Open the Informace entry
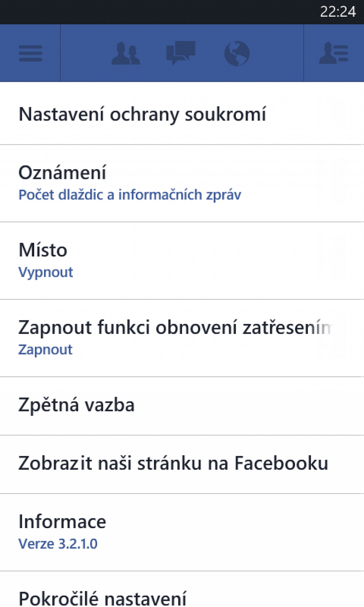Image resolution: width=364 pixels, height=607 pixels. (x=182, y=532)
